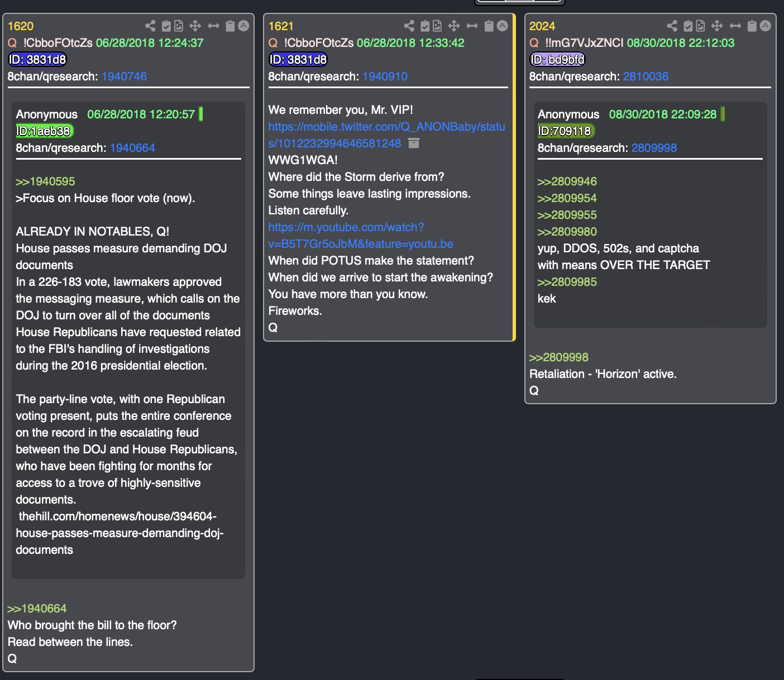Click "Who brought the bill to the floor?" line
The image size is (784, 680).
tap(92, 625)
